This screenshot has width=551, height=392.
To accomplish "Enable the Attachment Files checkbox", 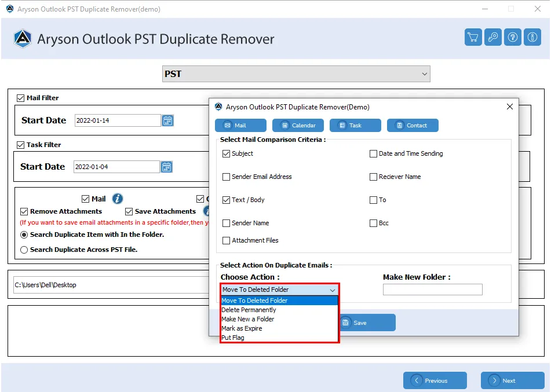I will click(x=226, y=241).
